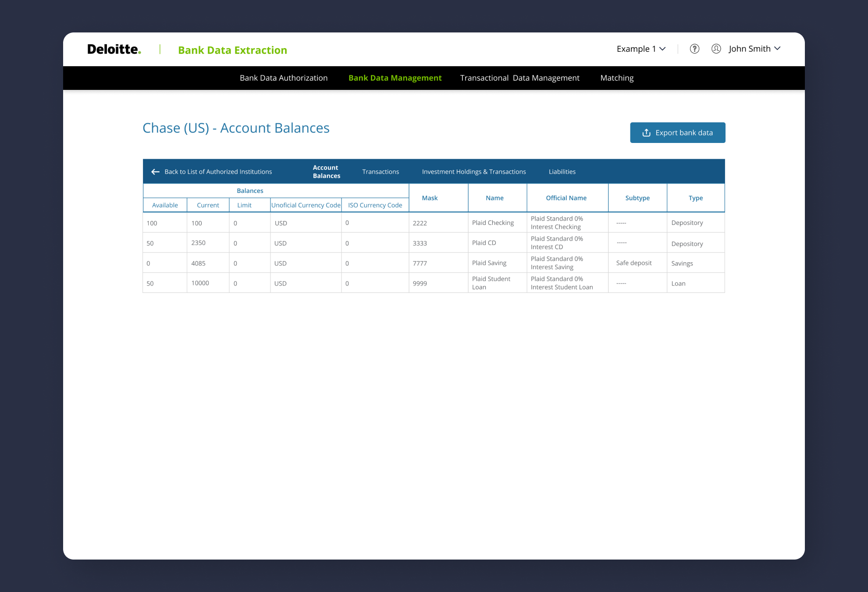Click Plaid Standard 0% Interest Checking cell

[568, 223]
